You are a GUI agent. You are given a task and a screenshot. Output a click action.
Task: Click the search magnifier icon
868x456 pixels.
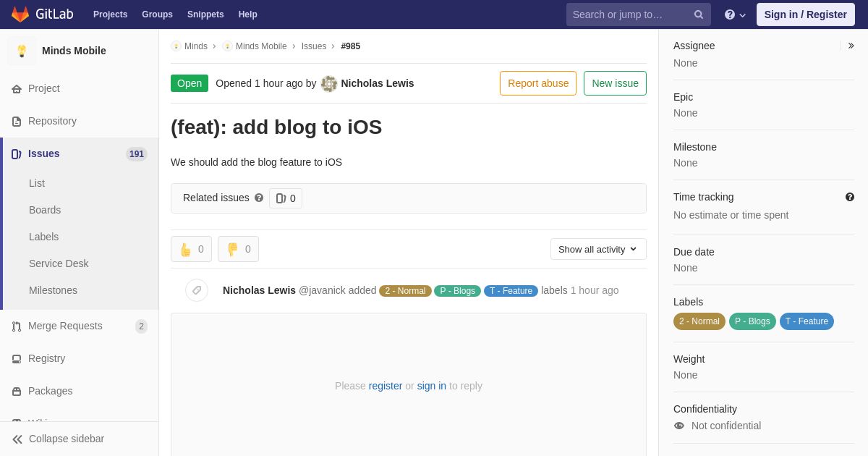click(698, 14)
